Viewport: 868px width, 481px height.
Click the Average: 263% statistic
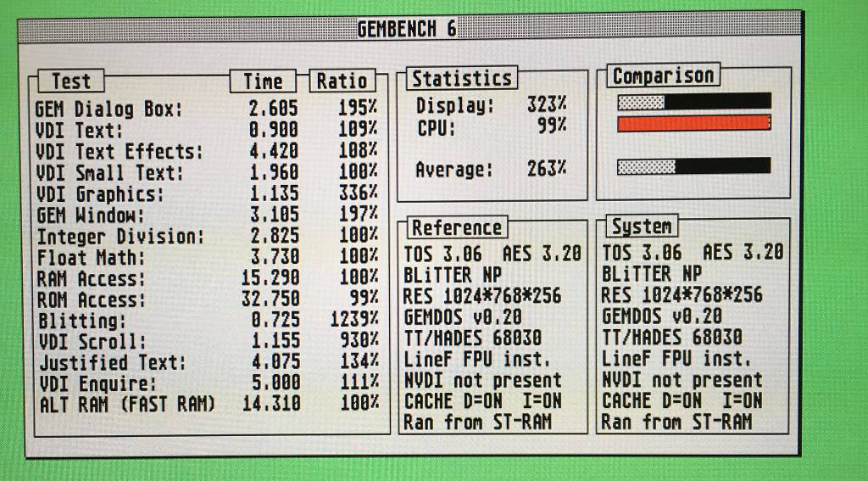pyautogui.click(x=492, y=169)
